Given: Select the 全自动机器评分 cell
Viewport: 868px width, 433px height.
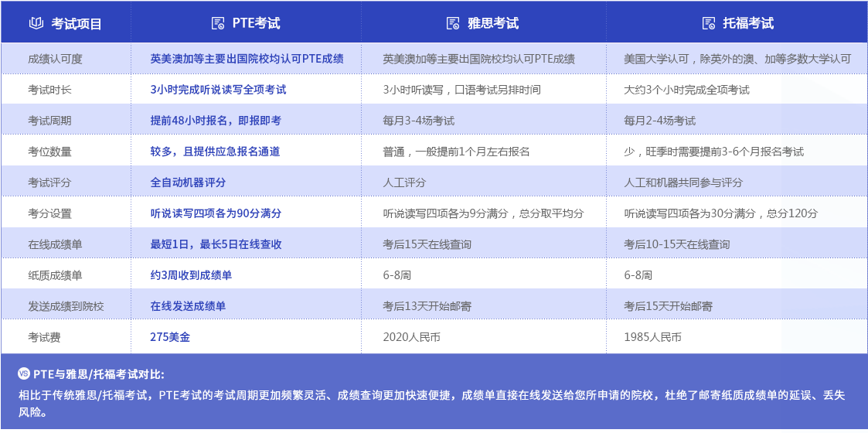Looking at the screenshot, I should click(188, 182).
